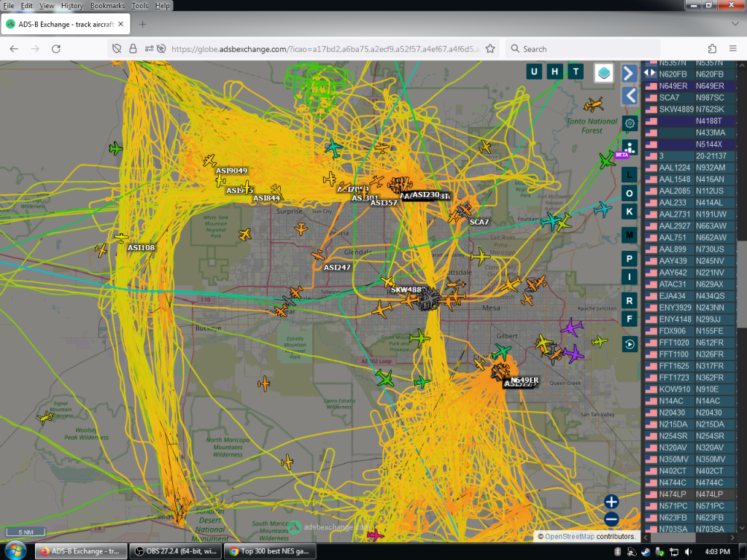
Task: Open the BETA leaderboard stats icon
Action: [x=629, y=147]
